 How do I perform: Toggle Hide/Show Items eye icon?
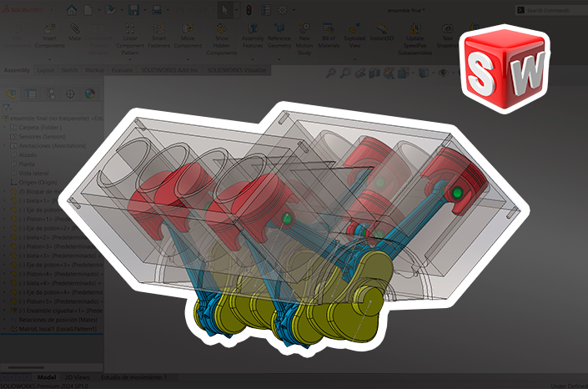click(443, 73)
